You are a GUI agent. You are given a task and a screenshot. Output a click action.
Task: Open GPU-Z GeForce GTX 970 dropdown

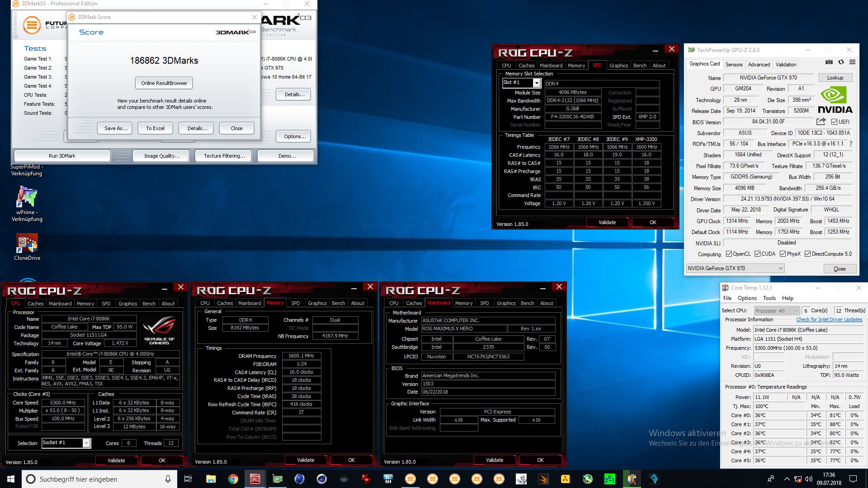(x=735, y=268)
